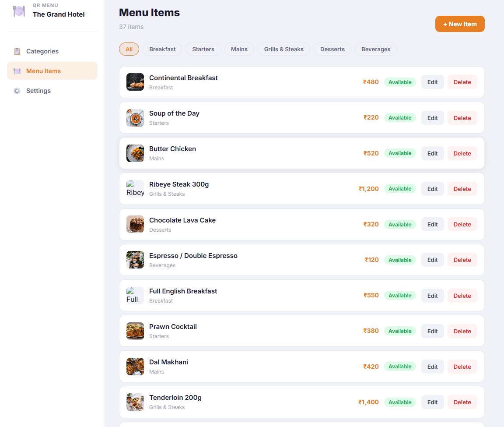Delete the Butter Chicken item
Screen dimensions: 504x427
pyautogui.click(x=462, y=153)
